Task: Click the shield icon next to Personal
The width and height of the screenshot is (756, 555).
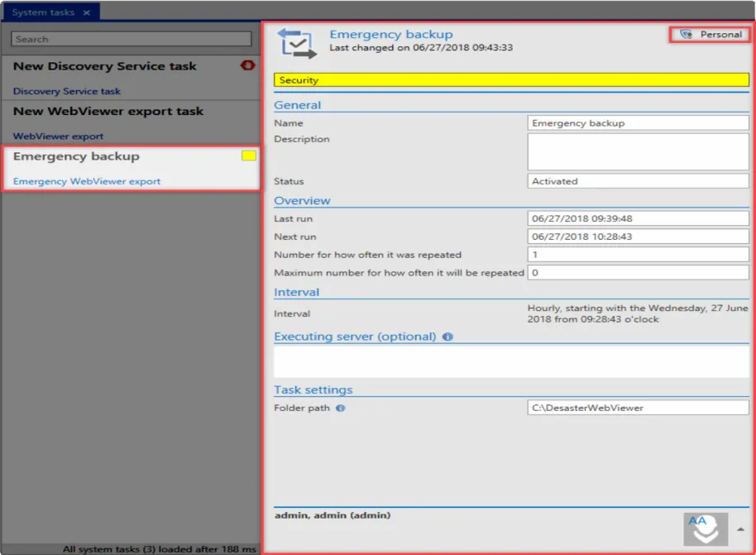Action: 686,34
